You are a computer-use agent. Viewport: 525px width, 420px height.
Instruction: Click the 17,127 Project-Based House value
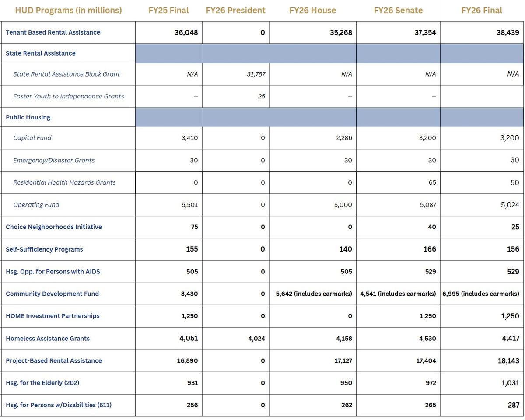(342, 361)
